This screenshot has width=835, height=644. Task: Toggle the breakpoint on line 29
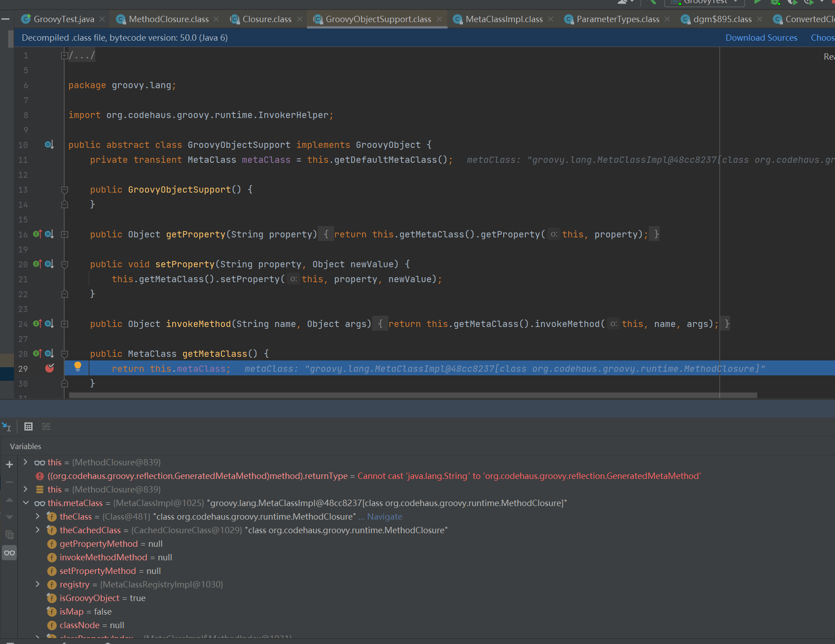coord(50,368)
